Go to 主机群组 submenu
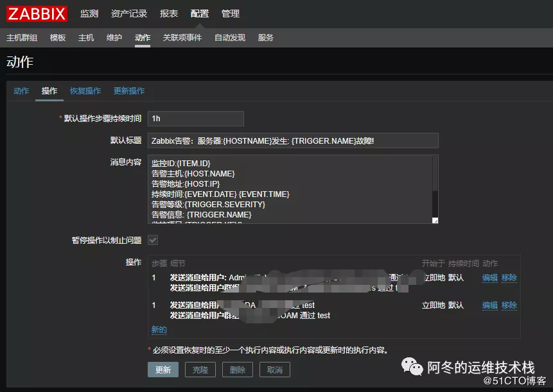This screenshot has width=553, height=392. (x=22, y=38)
